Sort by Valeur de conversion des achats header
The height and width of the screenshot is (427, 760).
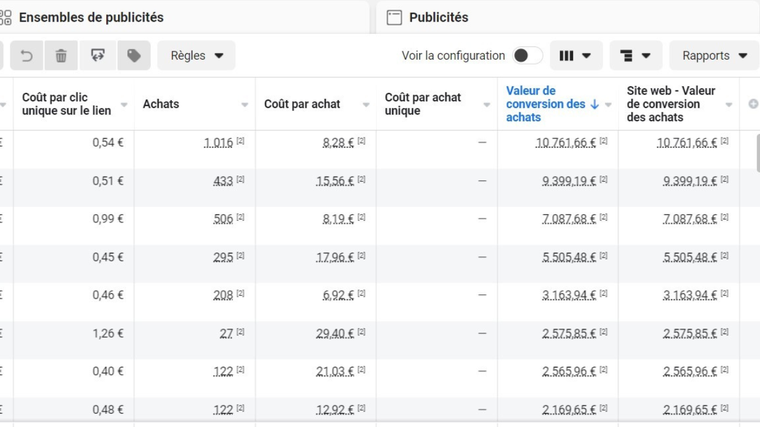[546, 104]
